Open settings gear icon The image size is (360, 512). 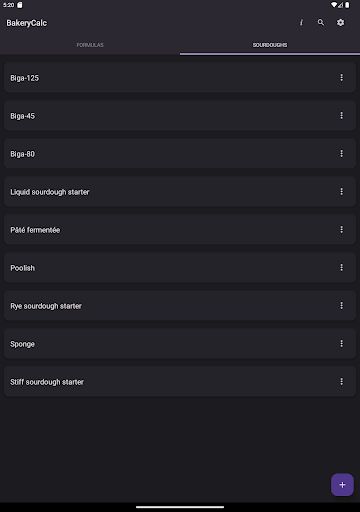coord(340,23)
